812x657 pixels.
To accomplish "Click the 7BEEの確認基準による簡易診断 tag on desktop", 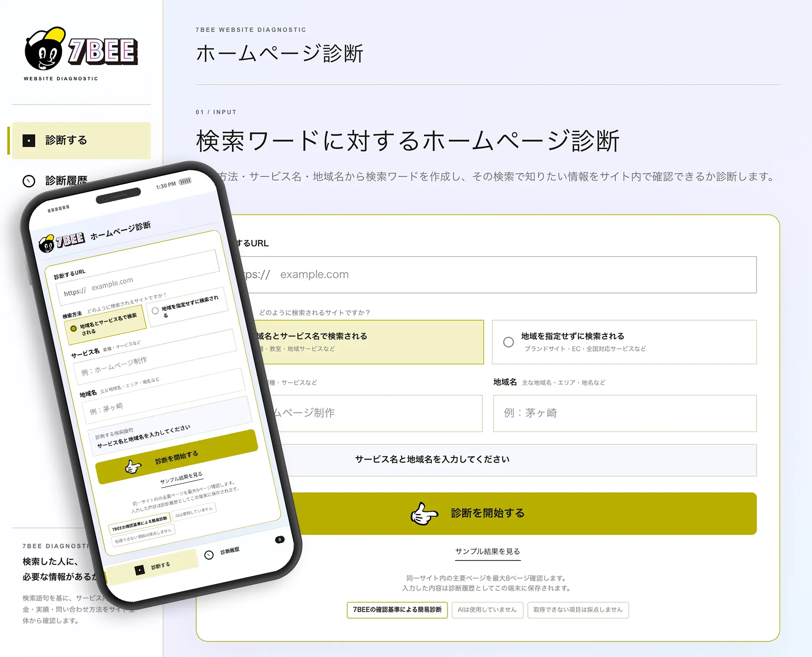I will tap(397, 610).
